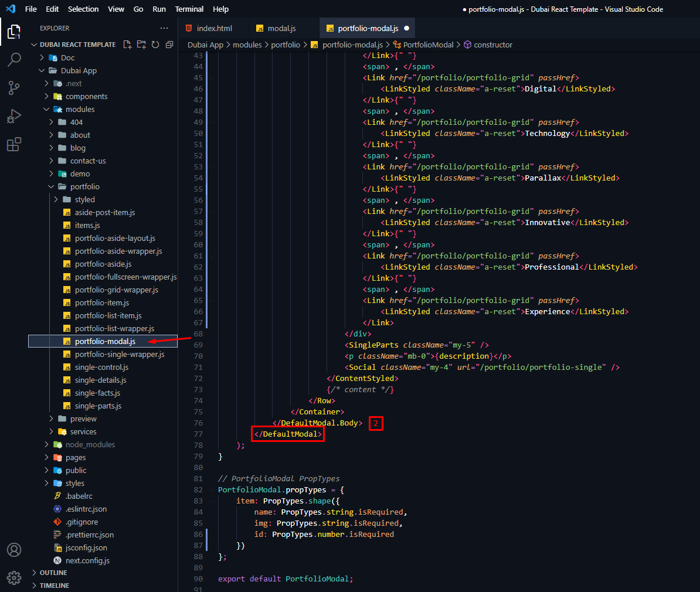The width and height of the screenshot is (700, 592).
Task: Click 'constructor' in the breadcrumb
Action: (492, 45)
